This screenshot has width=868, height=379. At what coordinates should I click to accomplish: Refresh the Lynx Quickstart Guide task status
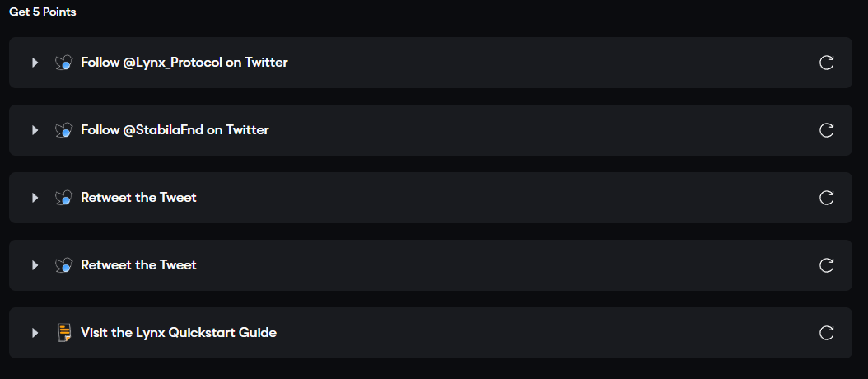827,333
